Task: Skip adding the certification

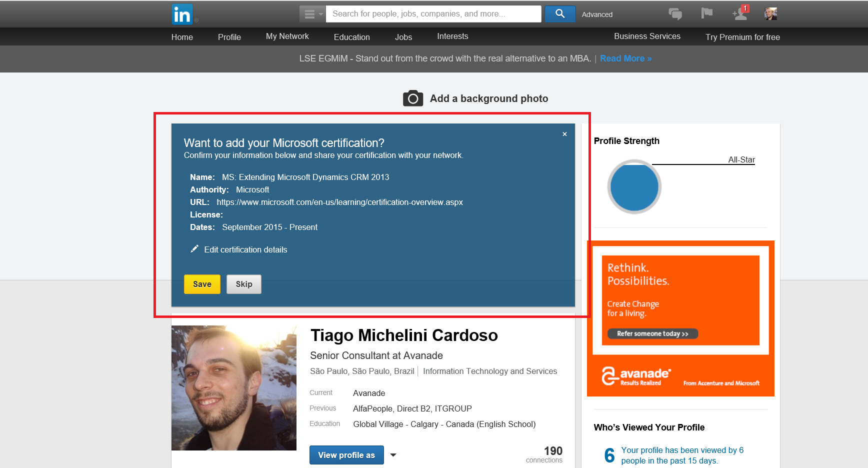Action: click(x=243, y=284)
